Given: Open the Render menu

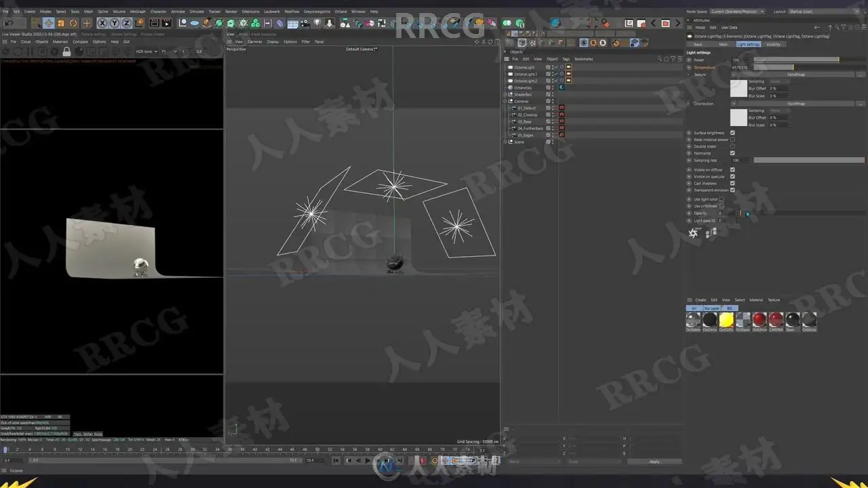Looking at the screenshot, I should tap(231, 12).
